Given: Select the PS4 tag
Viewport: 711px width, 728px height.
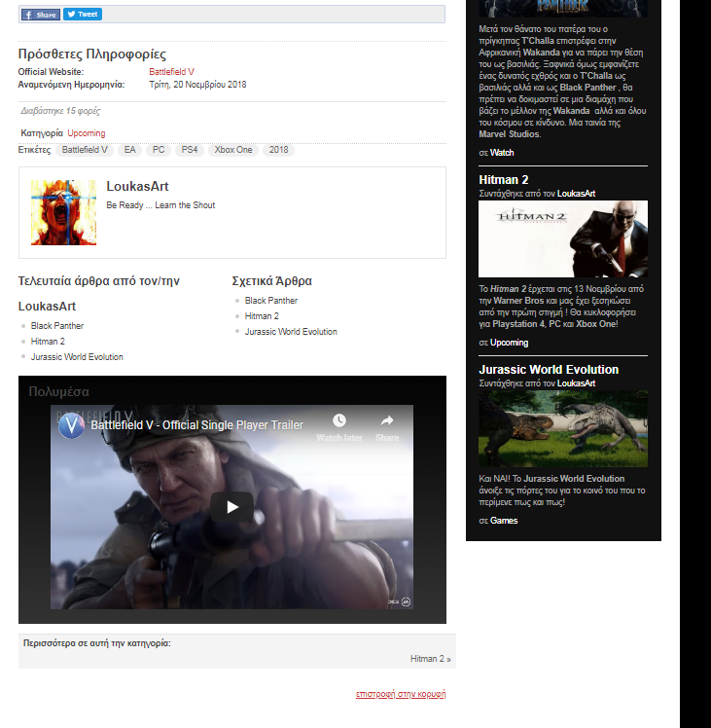Looking at the screenshot, I should pyautogui.click(x=190, y=150).
